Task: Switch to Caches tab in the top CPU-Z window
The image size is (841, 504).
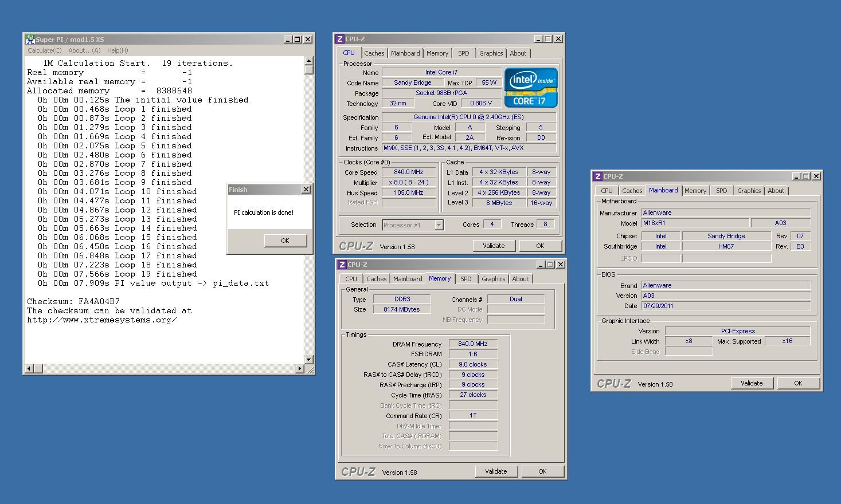Action: coord(374,53)
